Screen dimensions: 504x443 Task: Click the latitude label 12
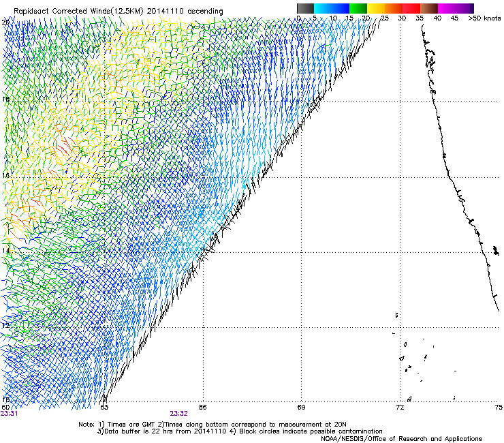click(x=5, y=326)
